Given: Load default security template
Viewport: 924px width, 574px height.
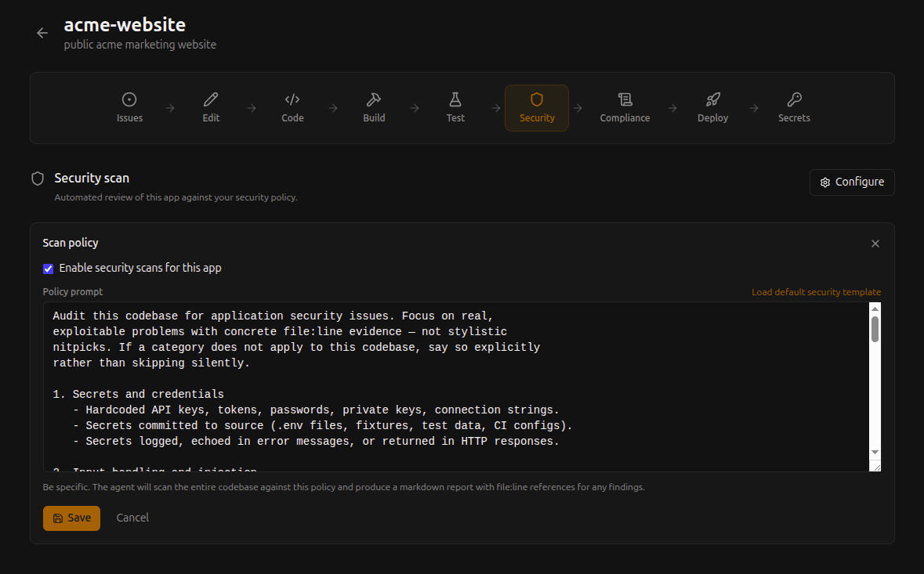Looking at the screenshot, I should coord(816,292).
